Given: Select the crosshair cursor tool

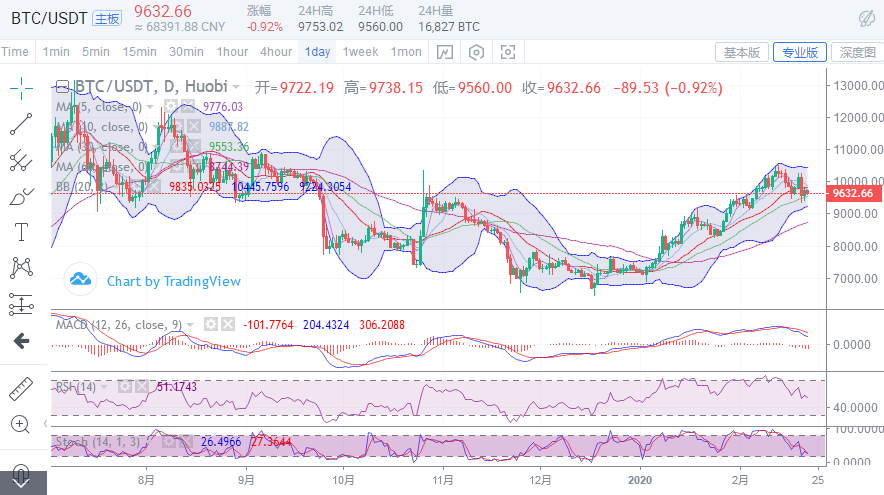Looking at the screenshot, I should point(21,88).
